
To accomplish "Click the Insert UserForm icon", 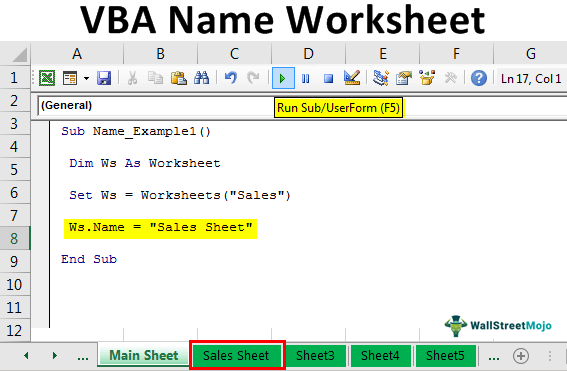I will coord(70,78).
